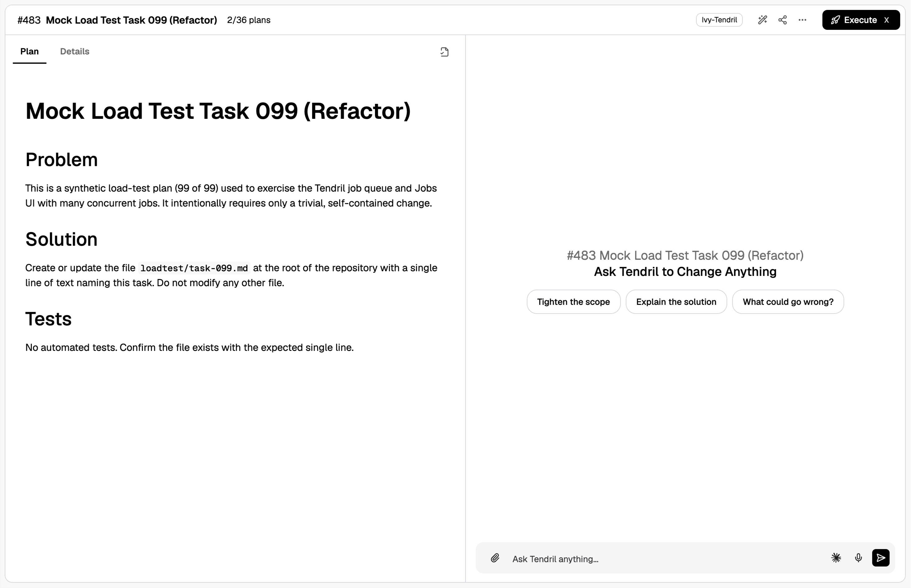Choose the What could go wrong? suggestion
Viewport: 911px width, 588px height.
[x=788, y=302]
